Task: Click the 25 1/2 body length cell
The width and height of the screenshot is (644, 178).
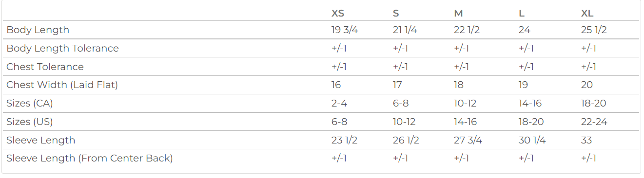Action: (x=594, y=30)
